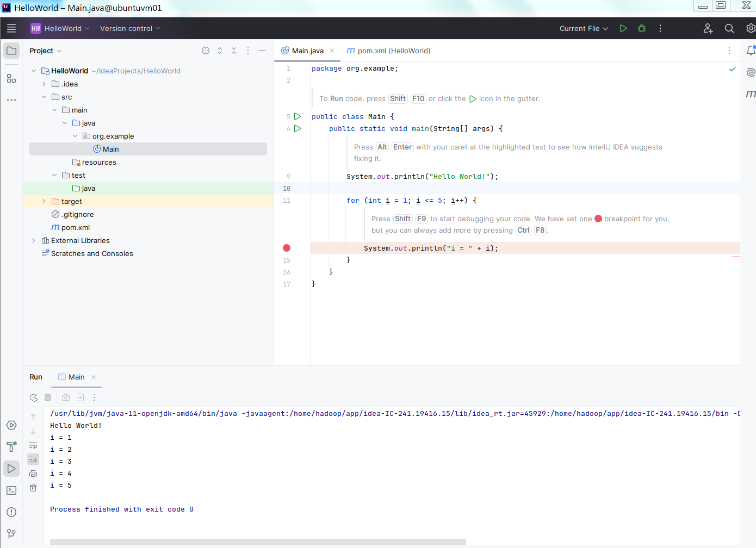
Task: Expand External Libraries node
Action: click(34, 240)
